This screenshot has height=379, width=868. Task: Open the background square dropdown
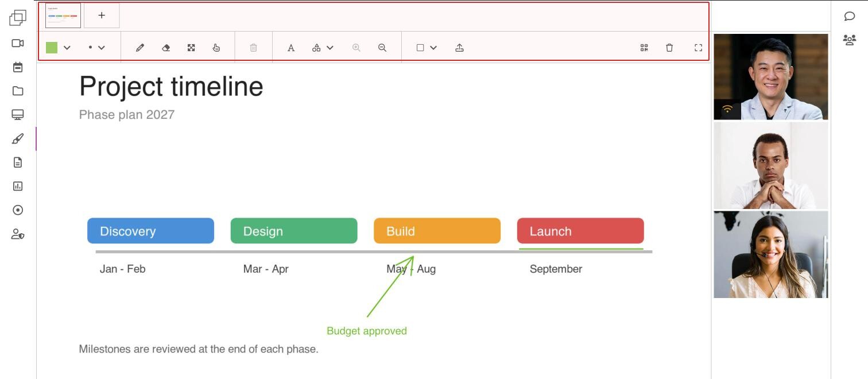[427, 48]
